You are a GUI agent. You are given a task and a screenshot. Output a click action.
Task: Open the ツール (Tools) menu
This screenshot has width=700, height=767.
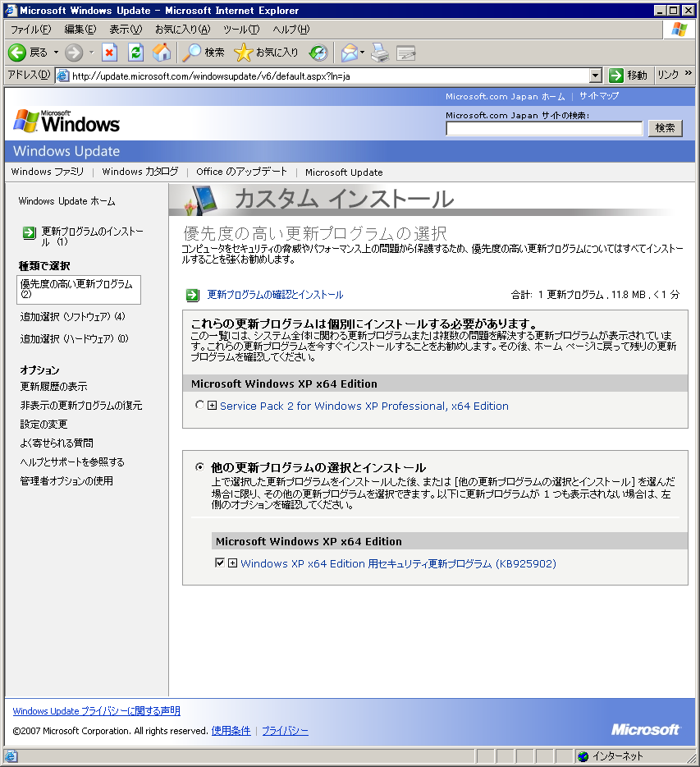pos(240,30)
